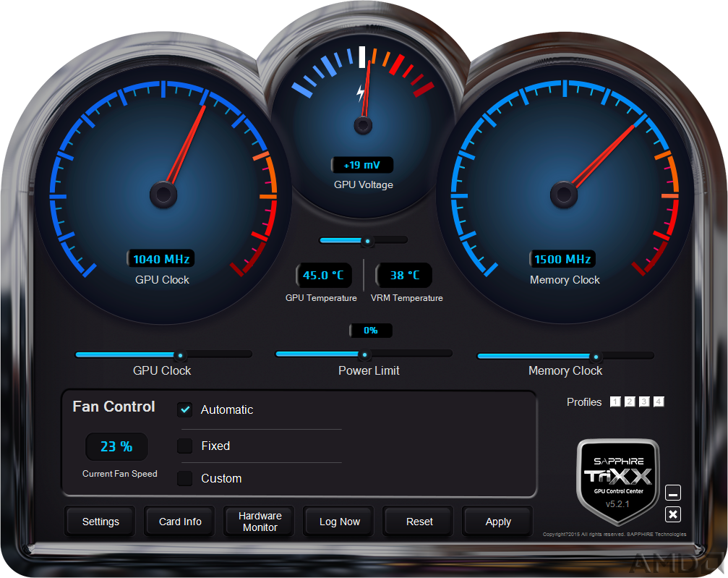Click the GPU Voltage slider handle
This screenshot has height=578, width=728.
pos(367,241)
